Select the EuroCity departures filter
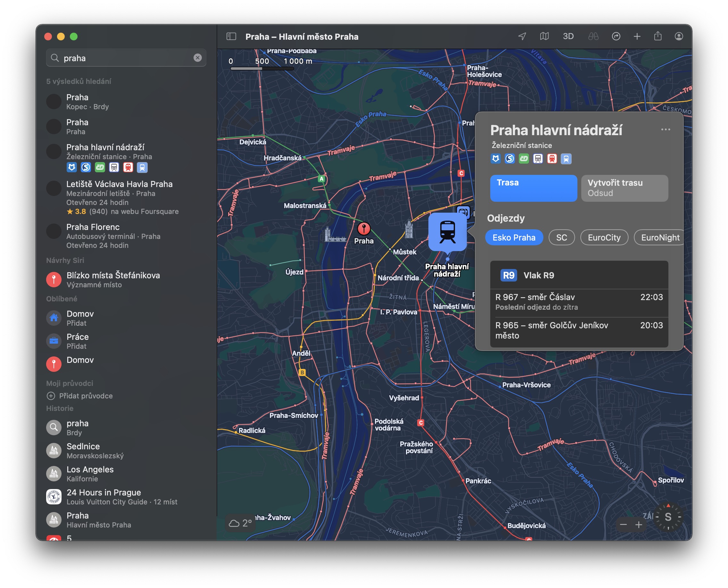This screenshot has height=588, width=728. pyautogui.click(x=604, y=237)
